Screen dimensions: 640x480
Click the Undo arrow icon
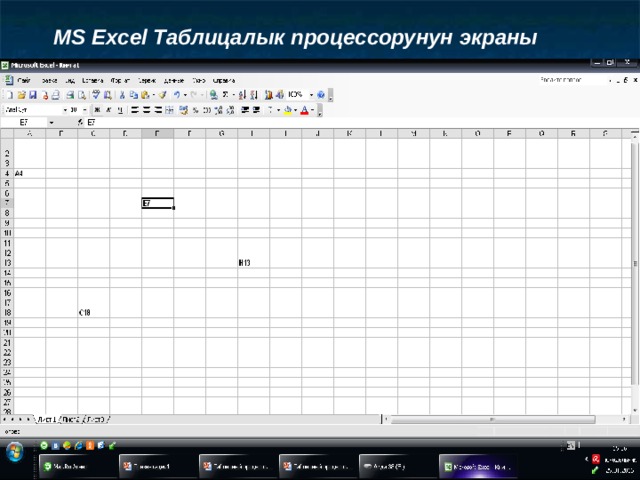177,95
